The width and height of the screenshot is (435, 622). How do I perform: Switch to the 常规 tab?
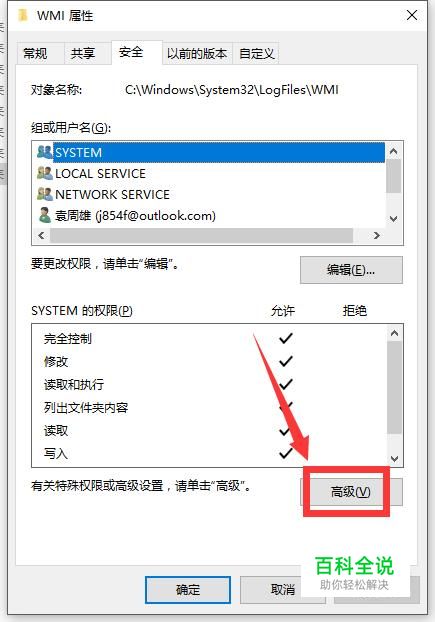coord(35,53)
